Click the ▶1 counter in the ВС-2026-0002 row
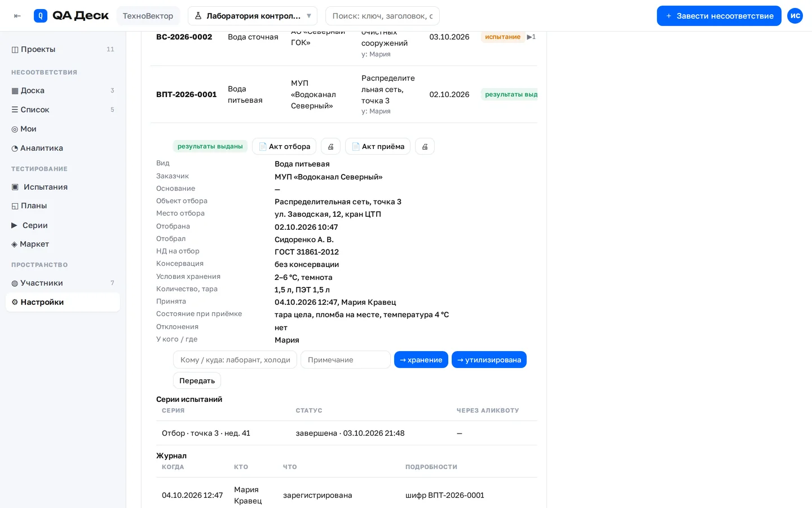Image resolution: width=812 pixels, height=508 pixels. [531, 37]
